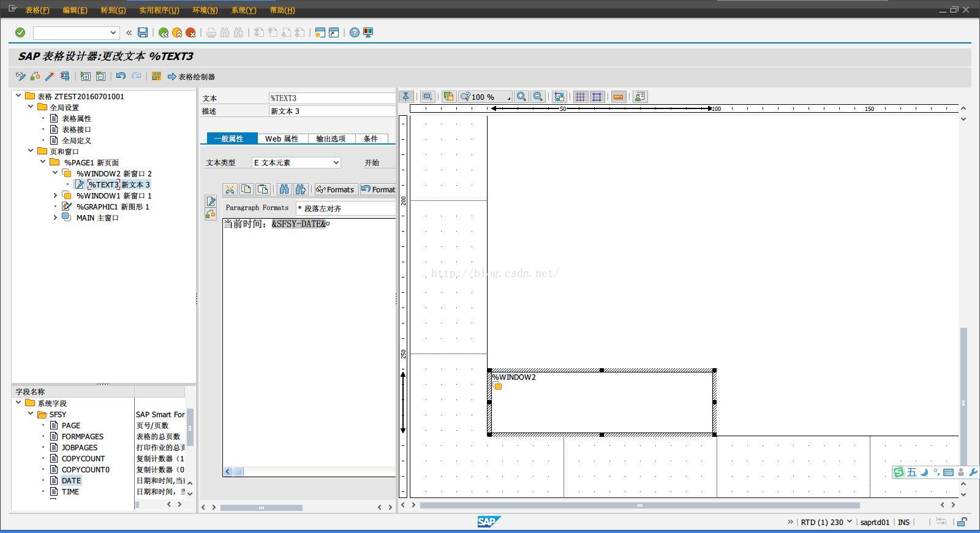
Task: Click the orange Exit icon
Action: (x=177, y=32)
